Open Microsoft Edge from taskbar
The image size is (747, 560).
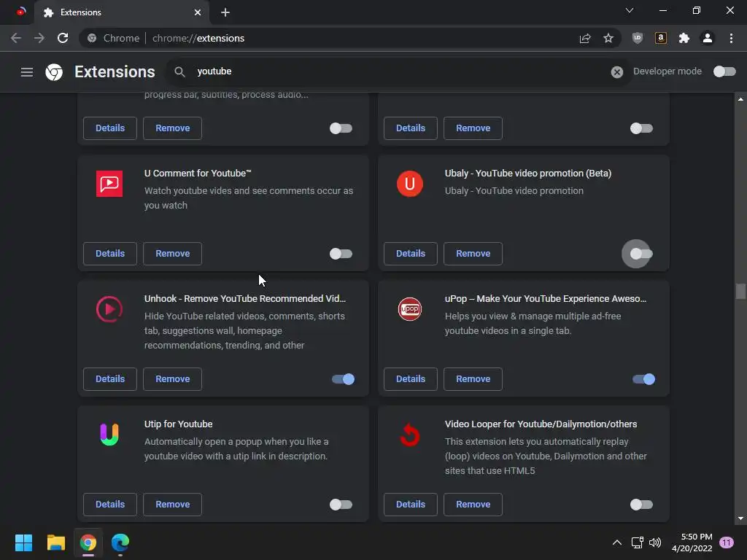pyautogui.click(x=120, y=542)
